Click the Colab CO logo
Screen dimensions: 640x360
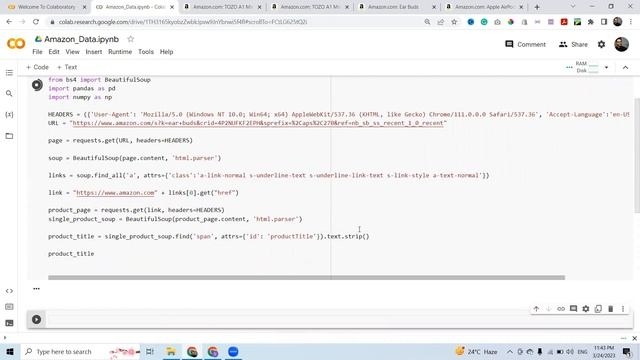[16, 43]
